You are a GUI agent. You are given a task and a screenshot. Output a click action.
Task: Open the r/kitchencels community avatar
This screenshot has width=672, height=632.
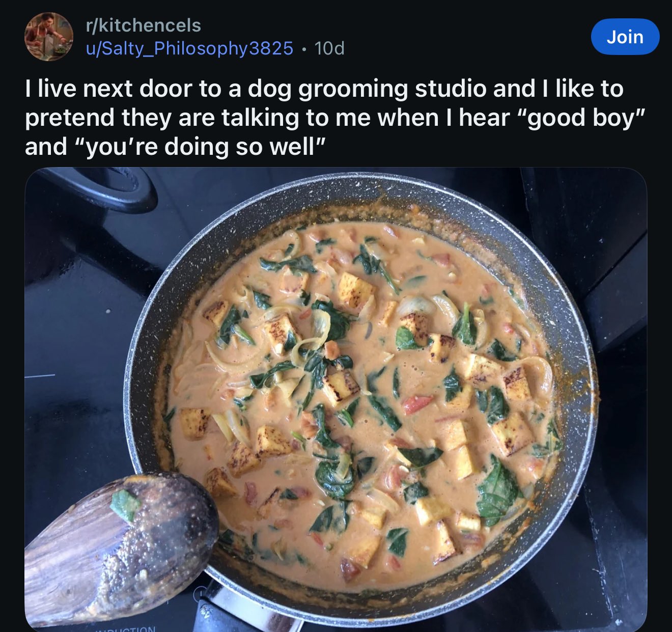click(x=49, y=37)
